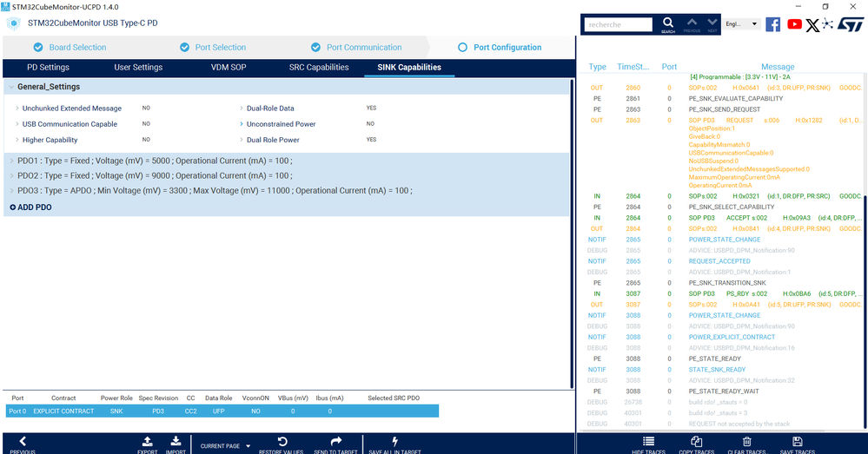Image resolution: width=868 pixels, height=454 pixels.
Task: Click PE_STATE_READY_WAIT trace entry
Action: pyautogui.click(x=724, y=391)
